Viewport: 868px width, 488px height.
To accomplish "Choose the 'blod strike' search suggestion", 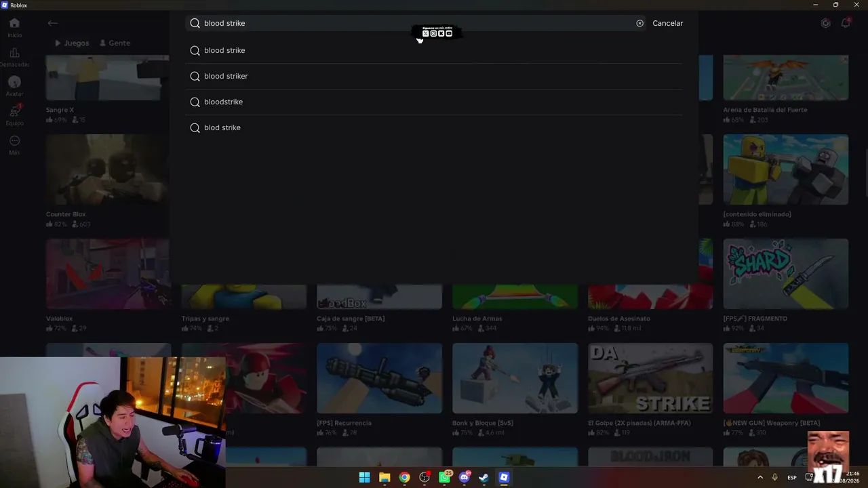I will click(x=433, y=127).
